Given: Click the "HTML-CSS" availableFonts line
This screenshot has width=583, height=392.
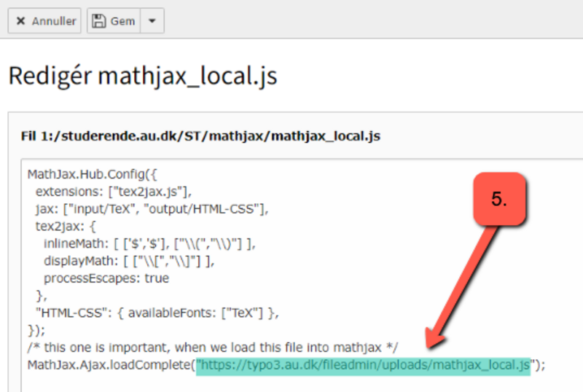Looking at the screenshot, I should pyautogui.click(x=157, y=313).
